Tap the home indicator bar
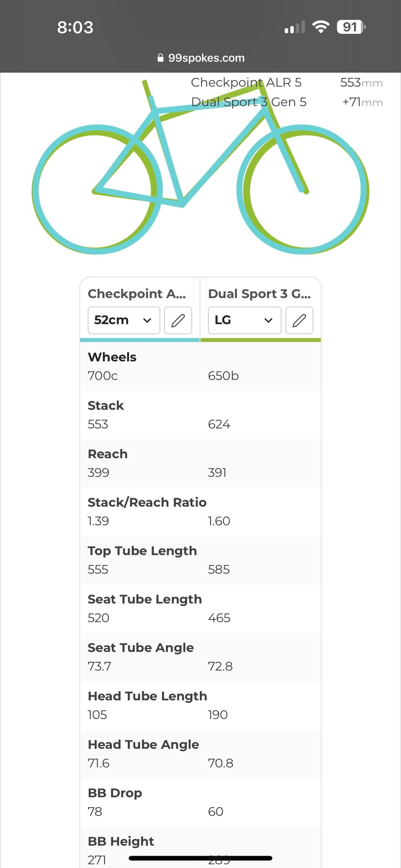This screenshot has height=868, width=401. click(200, 858)
